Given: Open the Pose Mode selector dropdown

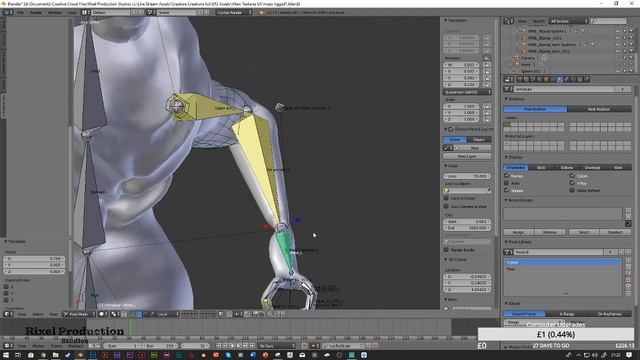Looking at the screenshot, I should point(79,314).
